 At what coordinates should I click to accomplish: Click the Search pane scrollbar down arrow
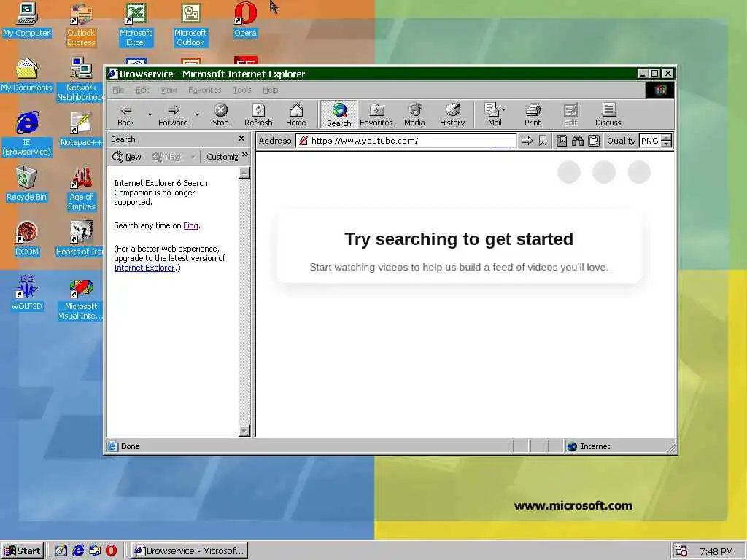[244, 430]
